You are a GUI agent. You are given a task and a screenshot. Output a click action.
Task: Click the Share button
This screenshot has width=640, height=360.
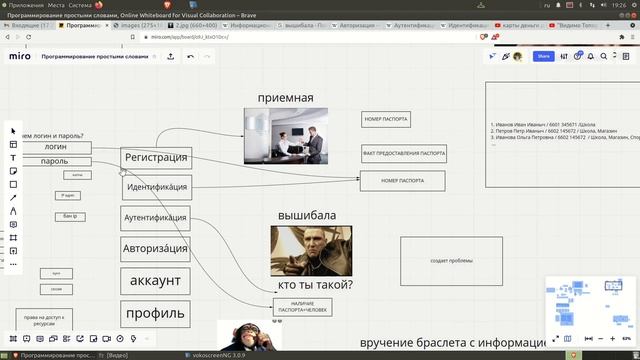pyautogui.click(x=543, y=56)
